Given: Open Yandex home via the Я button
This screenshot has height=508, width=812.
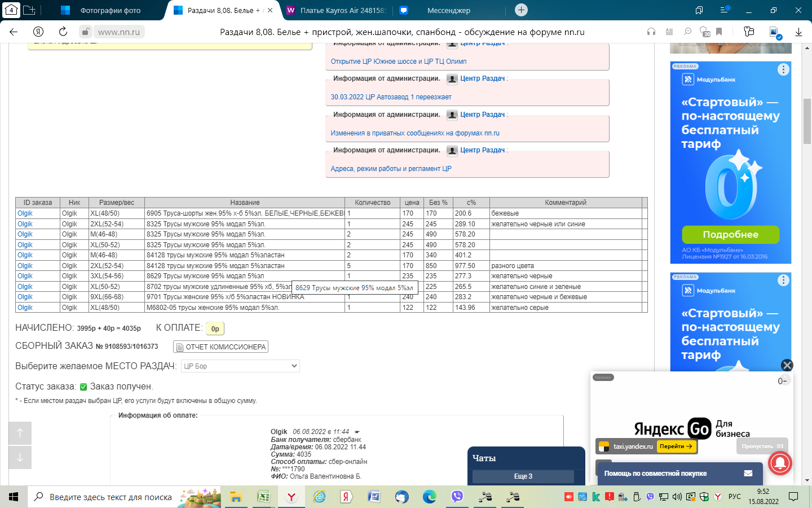Looking at the screenshot, I should tap(38, 32).
